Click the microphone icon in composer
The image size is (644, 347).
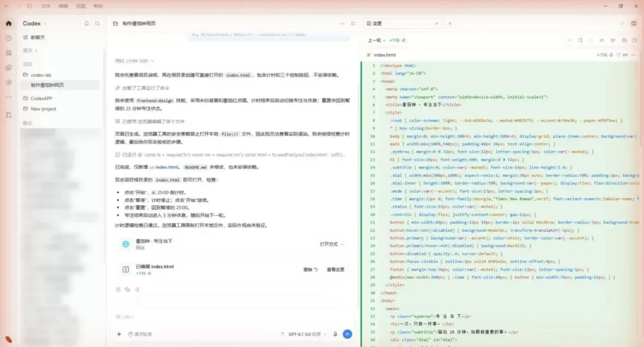click(335, 334)
